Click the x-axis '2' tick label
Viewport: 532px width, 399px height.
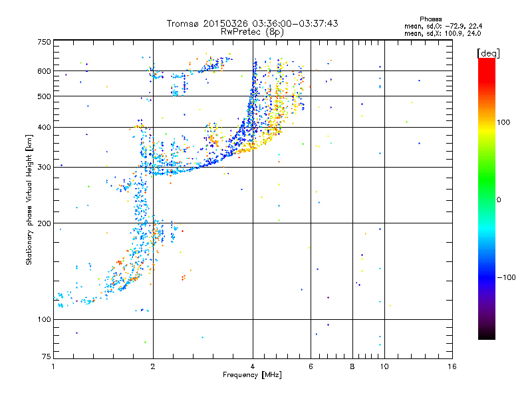153,366
